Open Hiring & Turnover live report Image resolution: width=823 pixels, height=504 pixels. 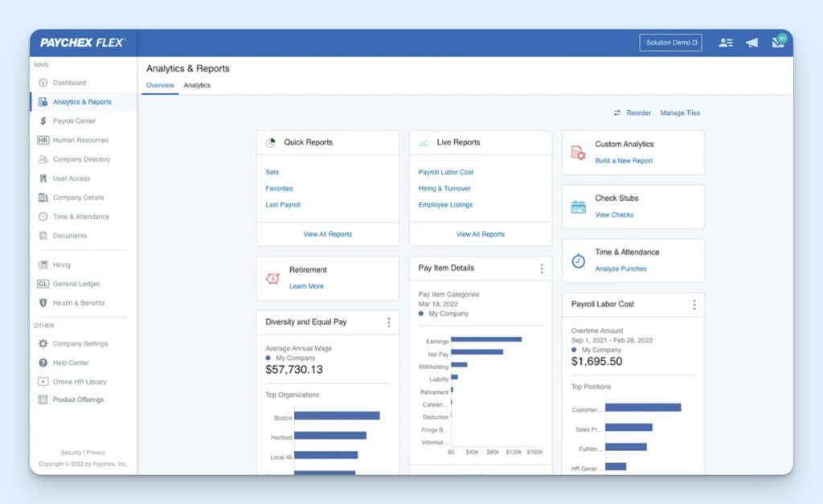[444, 188]
